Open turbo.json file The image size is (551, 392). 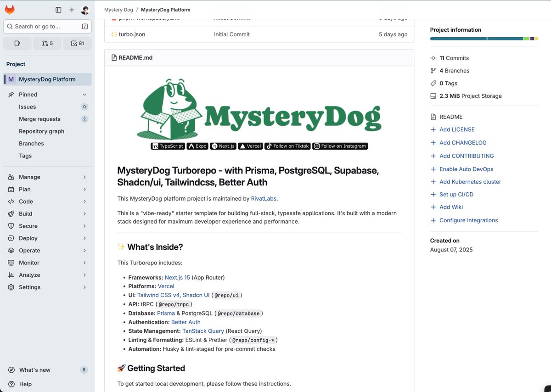click(x=132, y=34)
